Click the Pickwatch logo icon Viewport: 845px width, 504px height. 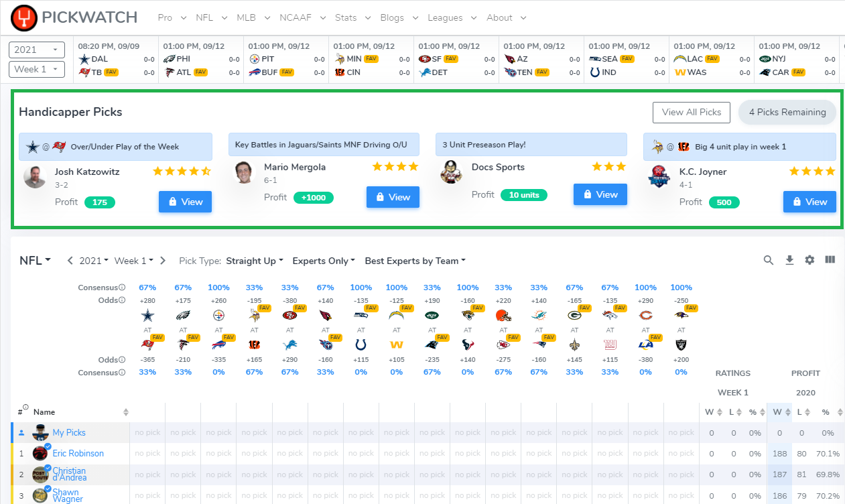pyautogui.click(x=24, y=17)
